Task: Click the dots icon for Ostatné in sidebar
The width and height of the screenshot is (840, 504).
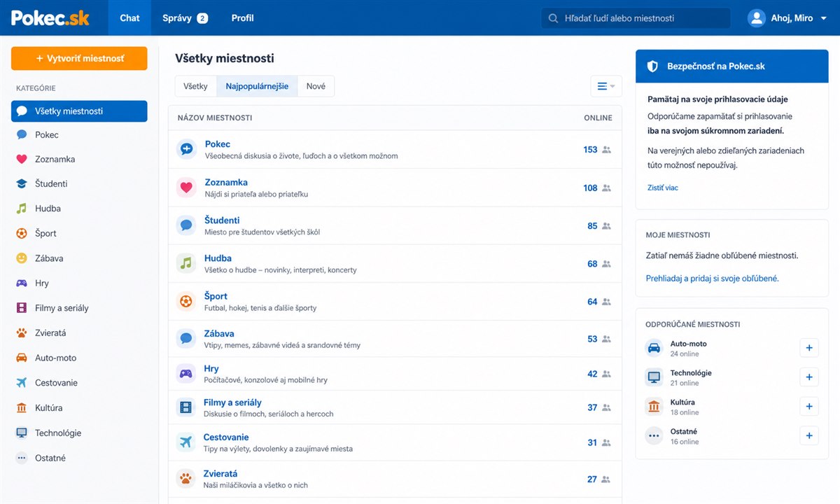Action: click(x=22, y=458)
